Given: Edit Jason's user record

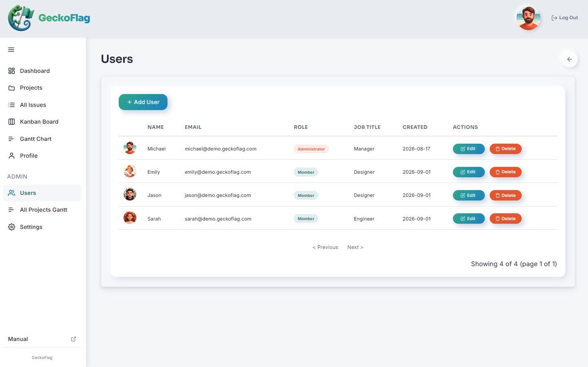Looking at the screenshot, I should (468, 195).
